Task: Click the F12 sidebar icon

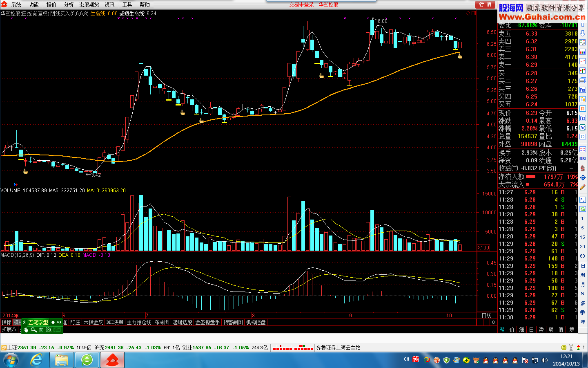Action: point(583,118)
